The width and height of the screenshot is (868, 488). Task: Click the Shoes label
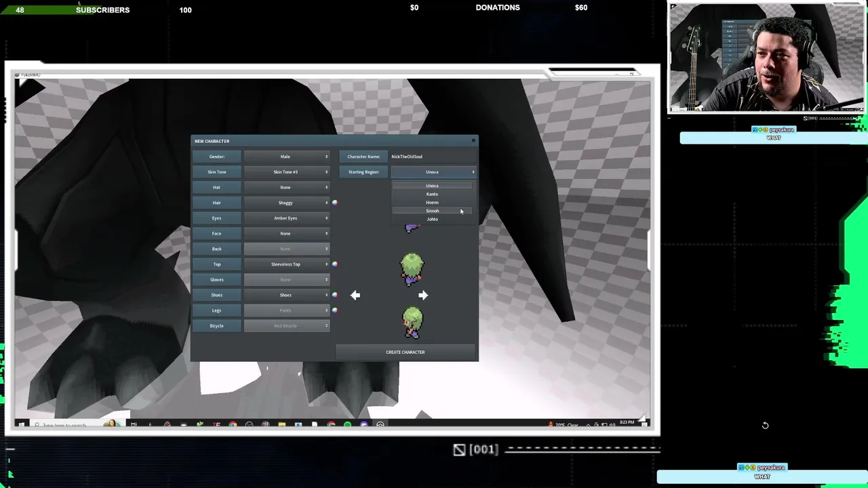217,295
